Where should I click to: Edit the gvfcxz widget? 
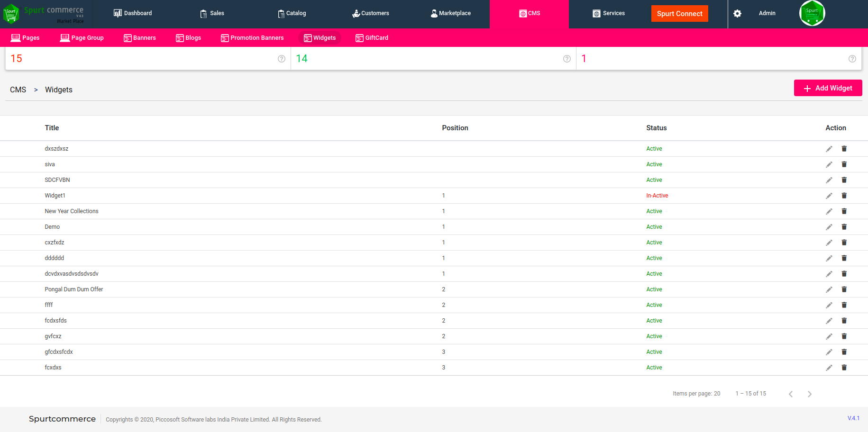829,336
